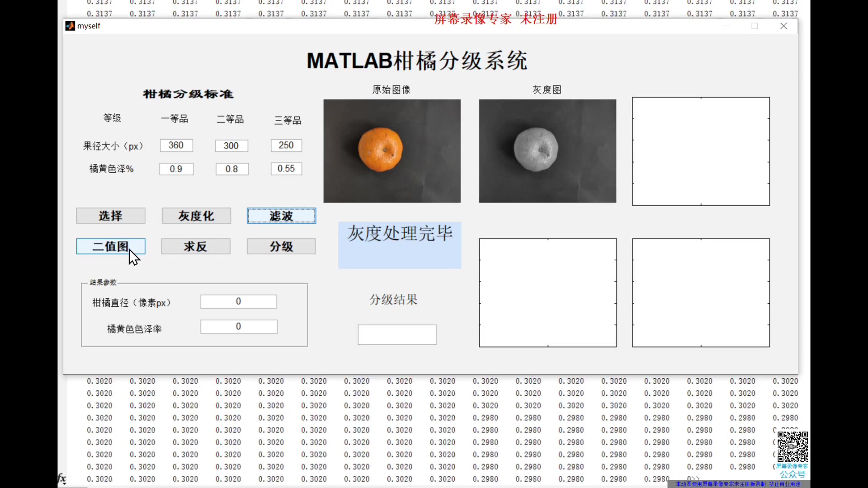Click the 灰度化 grayscale button
Viewport: 868px width, 488px height.
tap(196, 216)
